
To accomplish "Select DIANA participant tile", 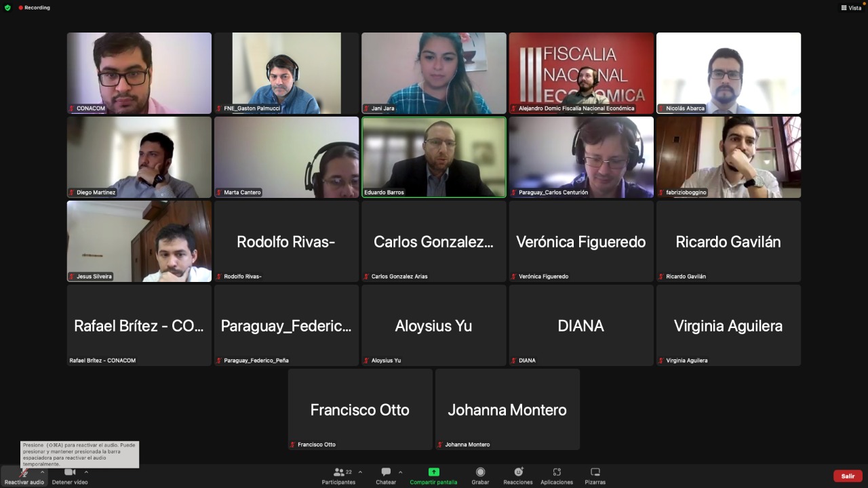I will tap(581, 325).
